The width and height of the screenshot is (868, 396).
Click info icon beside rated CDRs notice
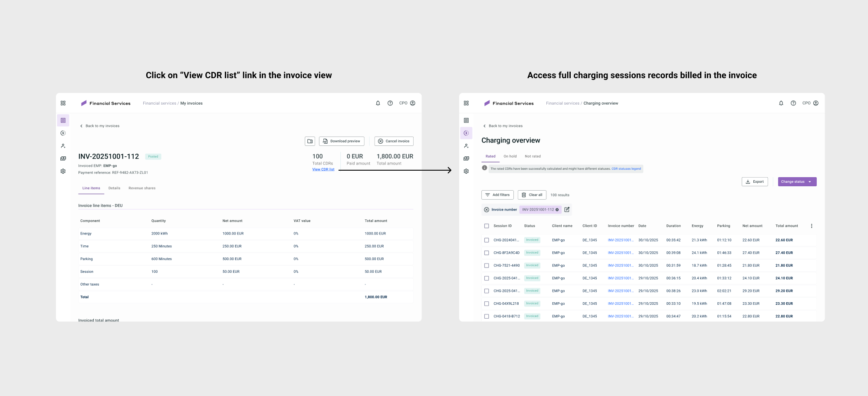484,168
